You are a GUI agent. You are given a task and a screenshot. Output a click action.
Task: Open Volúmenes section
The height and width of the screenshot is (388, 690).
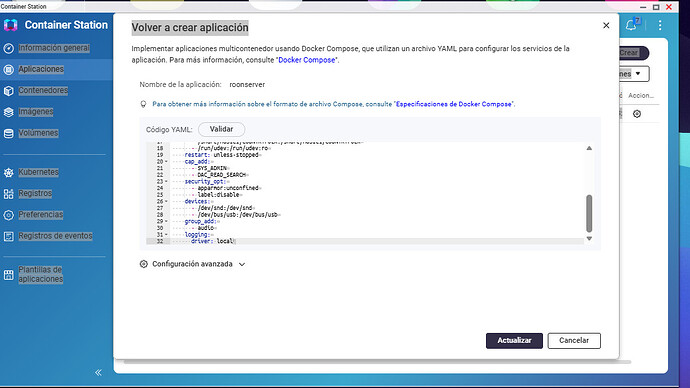pyautogui.click(x=38, y=133)
